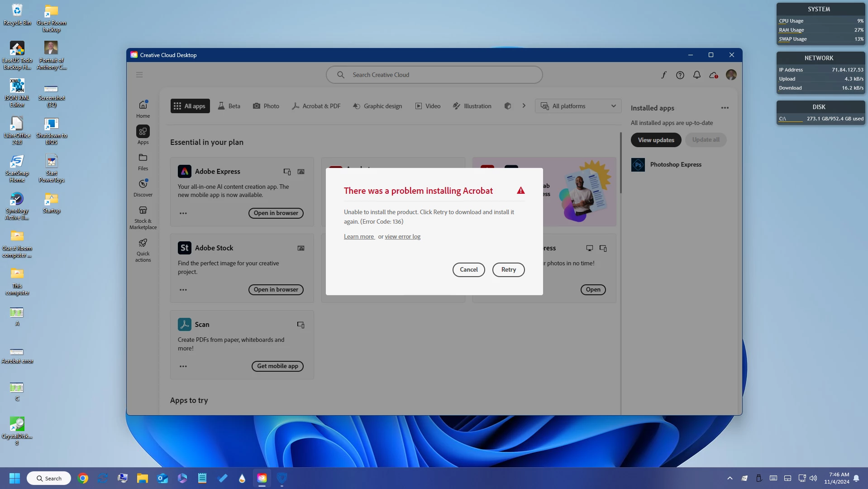Click Retry in the Acrobat error dialog
The height and width of the screenshot is (489, 868).
508,269
